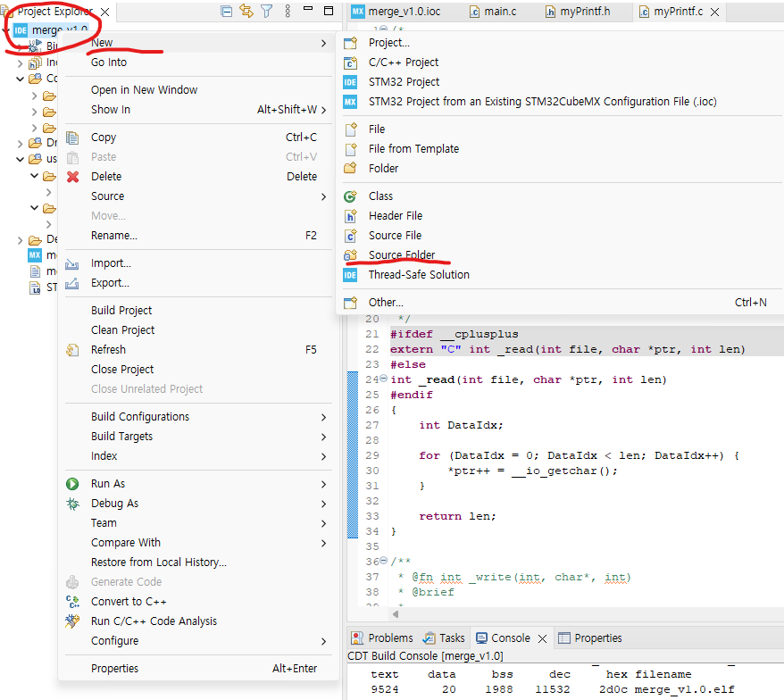Select Restore from Local History...
Viewport: 784px width, 700px height.
click(x=159, y=562)
